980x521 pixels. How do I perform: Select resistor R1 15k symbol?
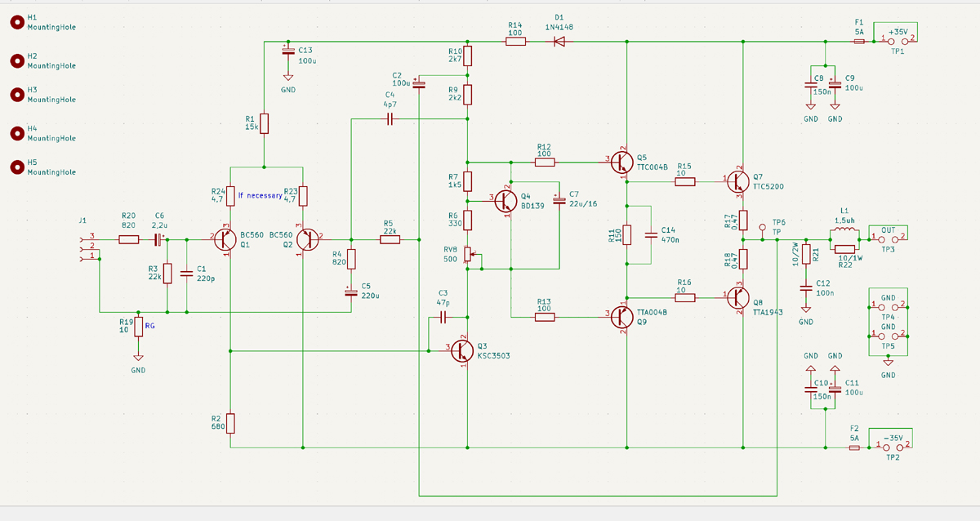(264, 123)
